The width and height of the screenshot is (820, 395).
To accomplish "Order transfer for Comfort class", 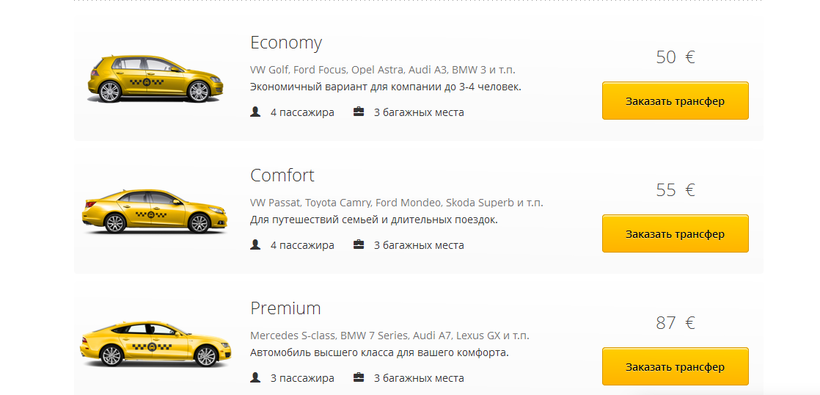I will point(675,233).
